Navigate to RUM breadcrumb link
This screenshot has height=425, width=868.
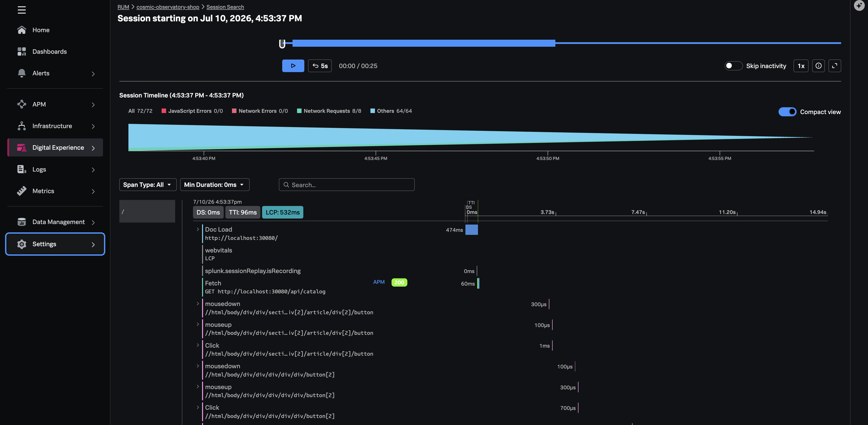[123, 7]
